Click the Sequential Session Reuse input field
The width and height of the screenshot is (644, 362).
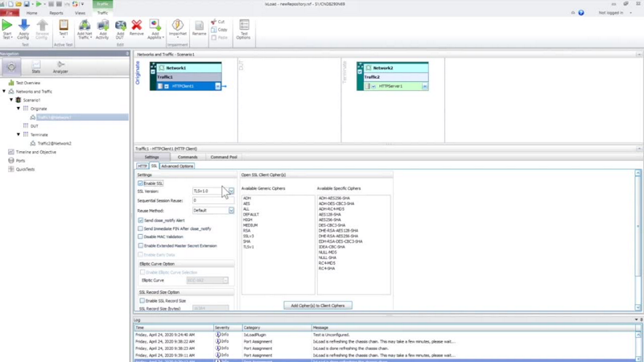tap(213, 200)
